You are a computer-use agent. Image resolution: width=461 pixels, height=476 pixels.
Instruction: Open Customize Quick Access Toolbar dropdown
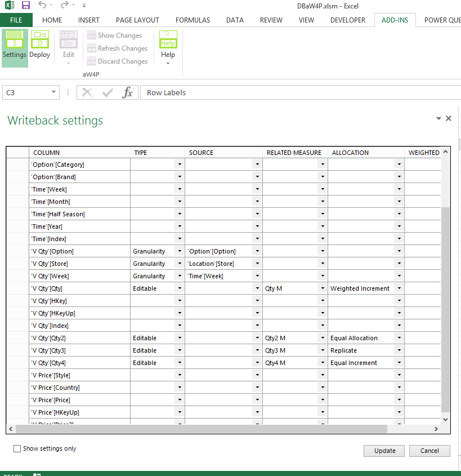click(x=84, y=6)
